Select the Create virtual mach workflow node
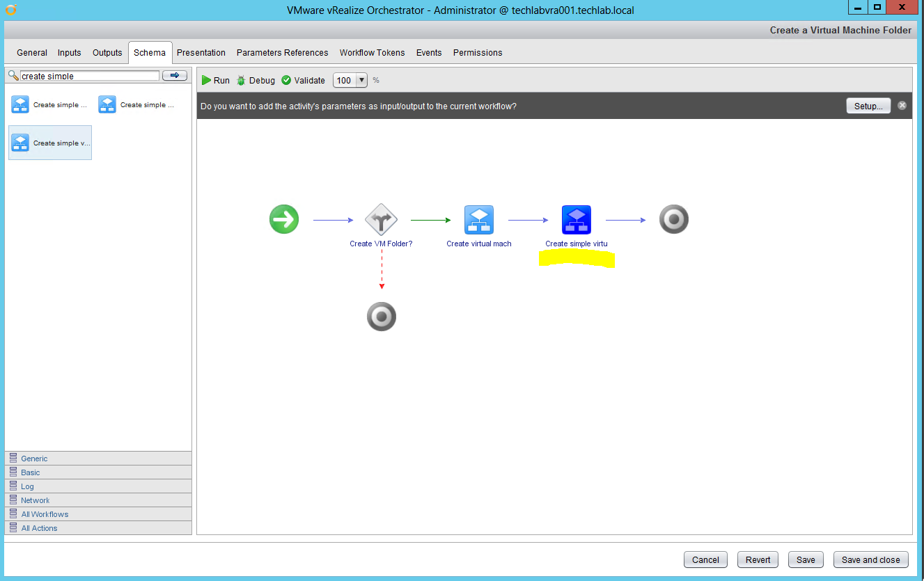 (x=479, y=220)
